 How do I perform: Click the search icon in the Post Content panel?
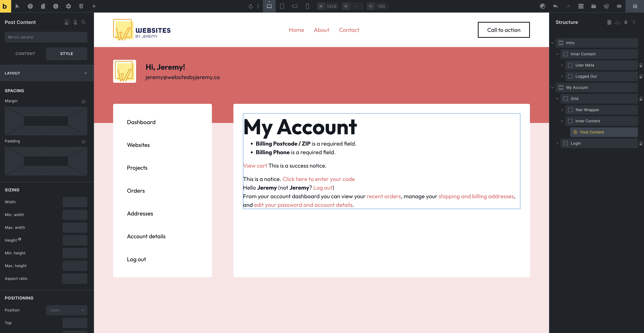[83, 22]
